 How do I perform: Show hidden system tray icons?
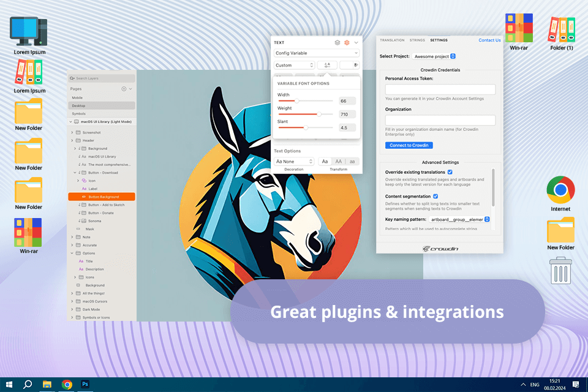tap(522, 385)
